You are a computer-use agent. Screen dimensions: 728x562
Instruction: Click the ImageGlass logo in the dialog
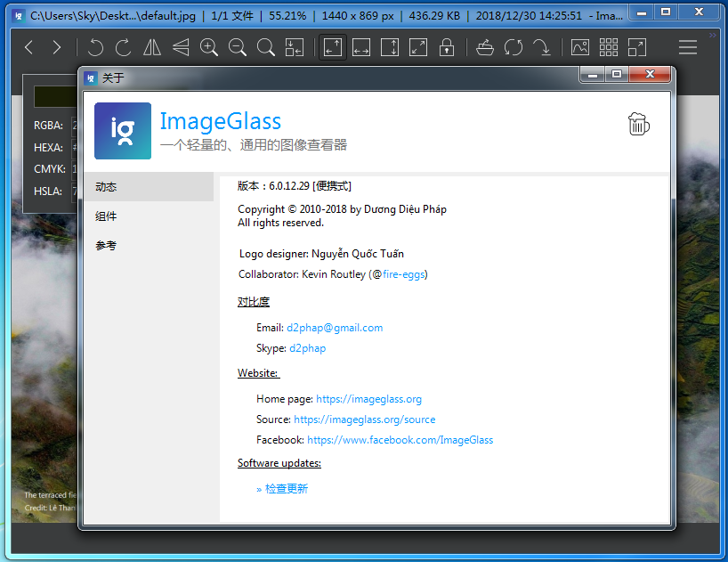tap(122, 130)
